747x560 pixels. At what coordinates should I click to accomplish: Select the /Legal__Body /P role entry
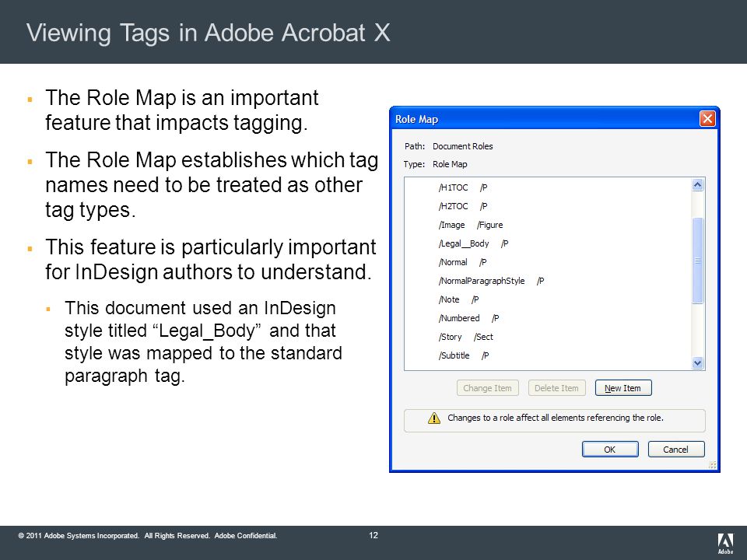(x=473, y=243)
